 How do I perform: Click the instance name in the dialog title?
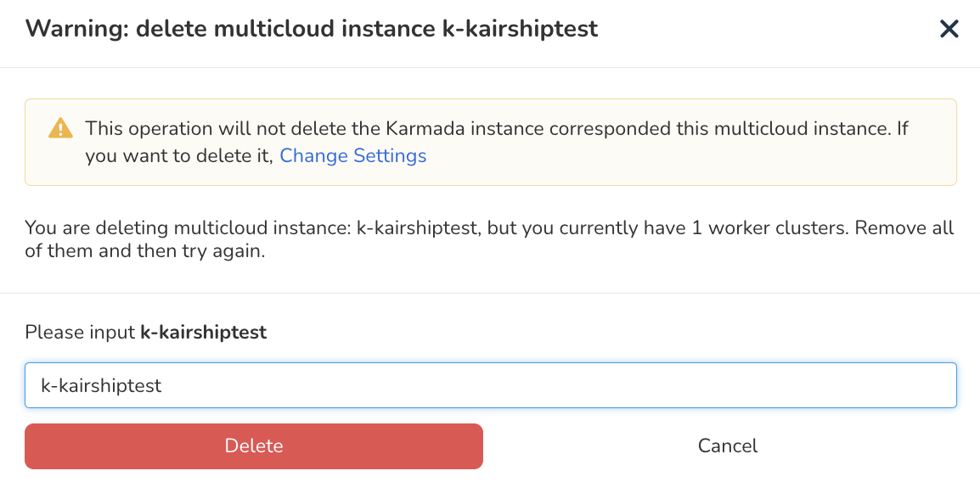tap(520, 29)
